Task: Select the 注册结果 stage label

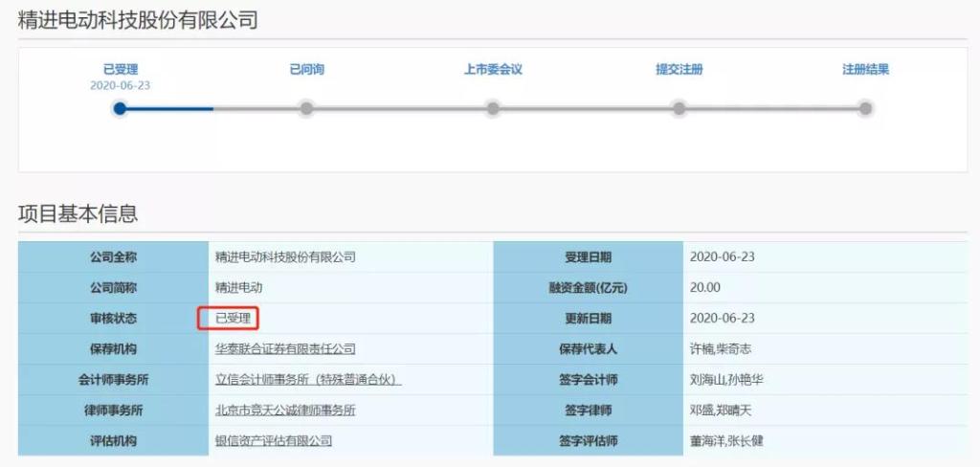Action: pyautogui.click(x=865, y=70)
